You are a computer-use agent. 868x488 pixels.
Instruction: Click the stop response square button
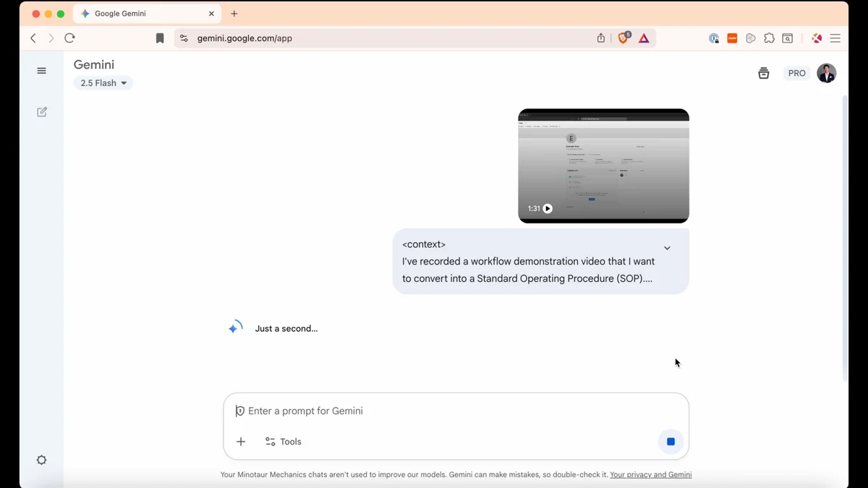(x=671, y=442)
